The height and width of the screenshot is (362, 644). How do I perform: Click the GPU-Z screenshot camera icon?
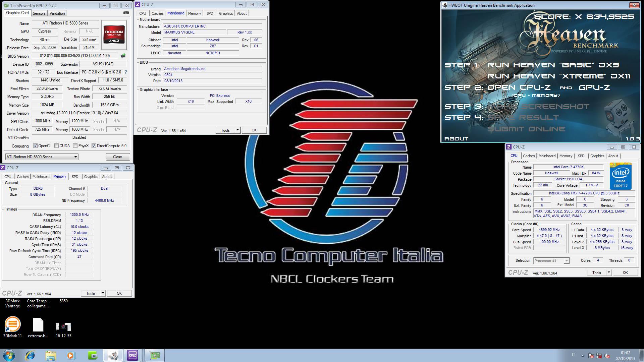tap(126, 13)
